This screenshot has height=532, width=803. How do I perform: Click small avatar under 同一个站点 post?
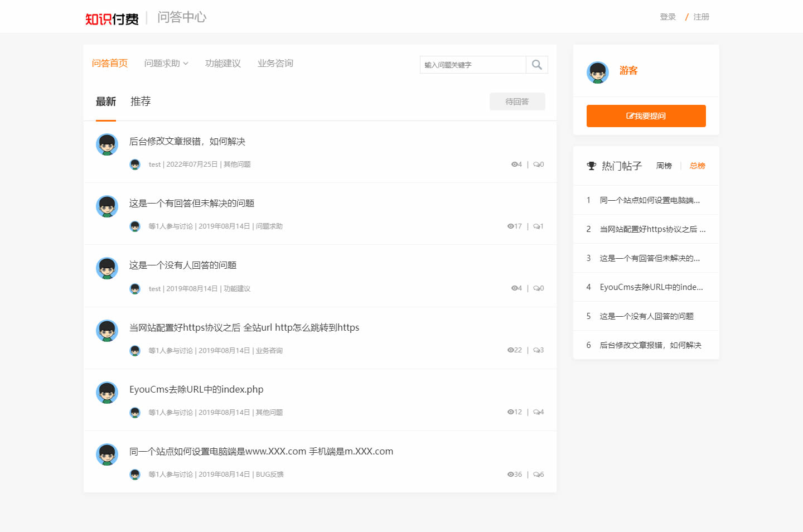(135, 475)
